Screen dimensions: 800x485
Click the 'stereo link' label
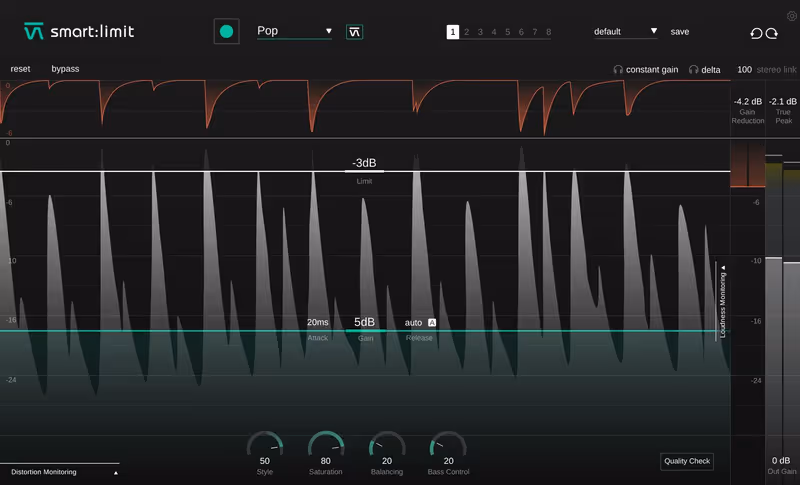(x=777, y=69)
